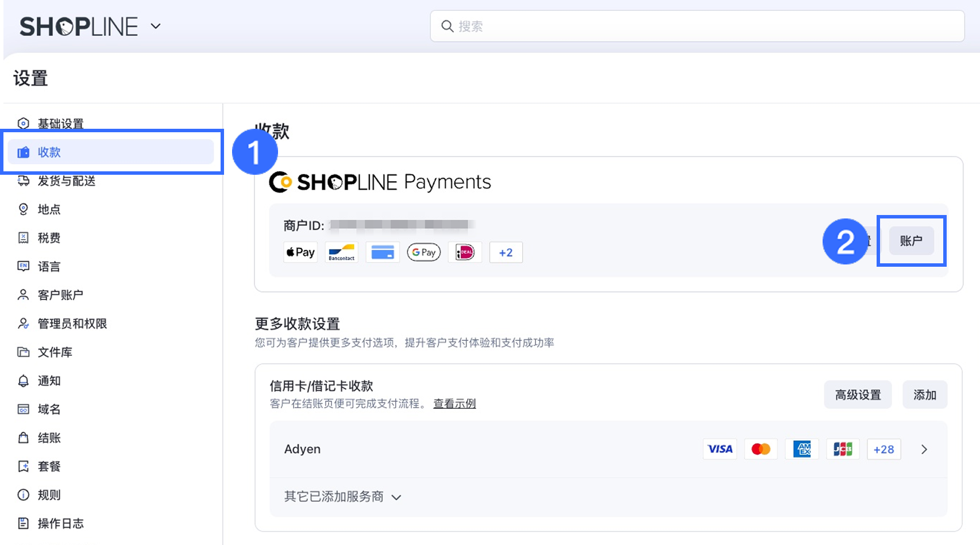This screenshot has height=545, width=980.
Task: Click the blue credit card icon
Action: click(x=383, y=252)
